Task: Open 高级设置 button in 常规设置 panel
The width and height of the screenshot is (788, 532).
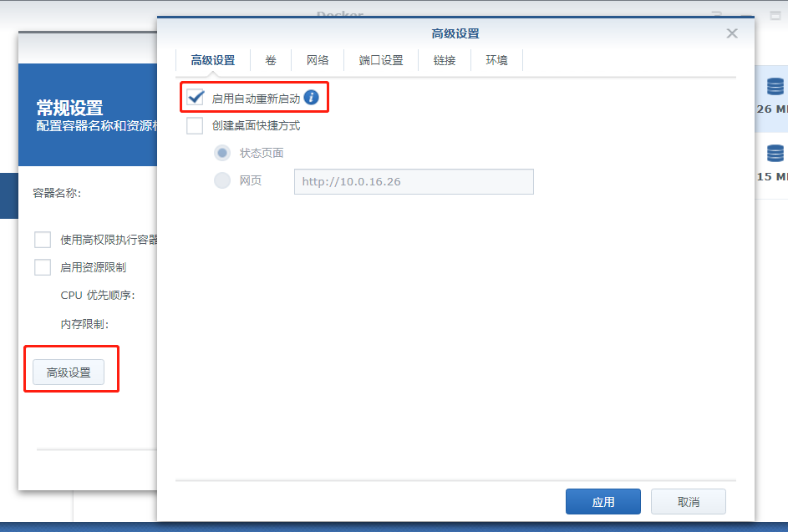Action: coord(69,372)
